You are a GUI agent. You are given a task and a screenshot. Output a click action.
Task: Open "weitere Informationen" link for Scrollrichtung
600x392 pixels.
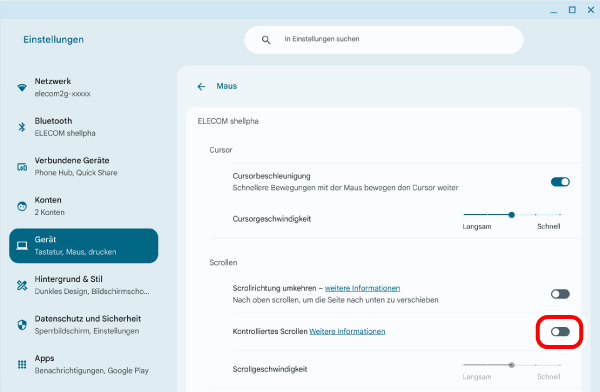362,288
